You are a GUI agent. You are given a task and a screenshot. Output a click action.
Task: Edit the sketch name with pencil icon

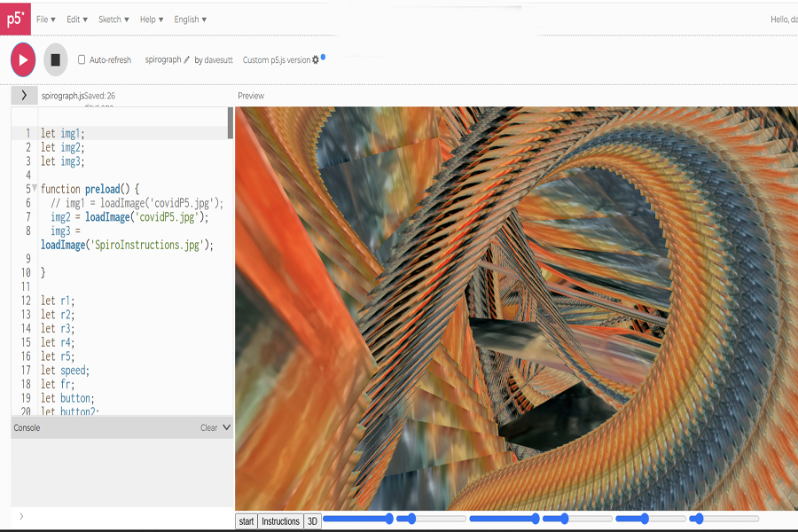pyautogui.click(x=187, y=59)
